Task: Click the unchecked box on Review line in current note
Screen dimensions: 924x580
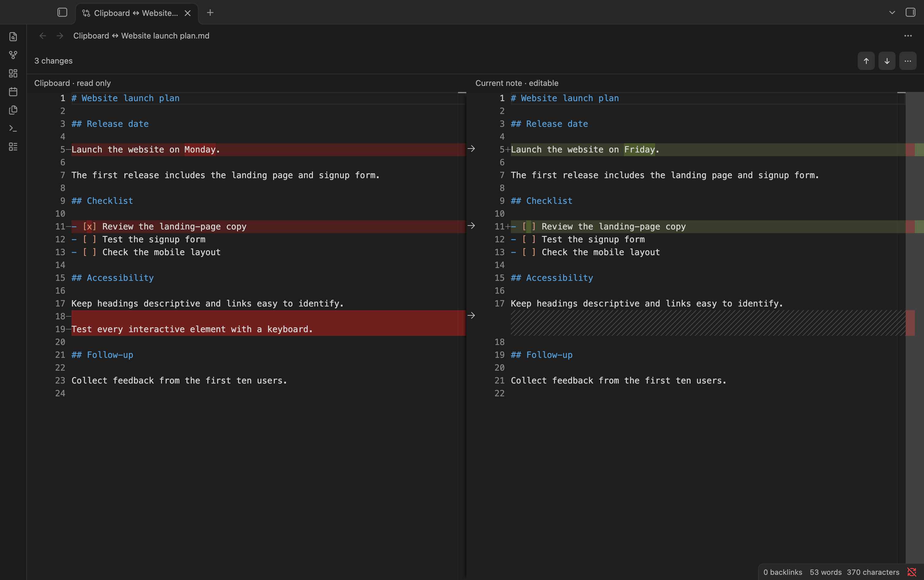Action: tap(529, 227)
